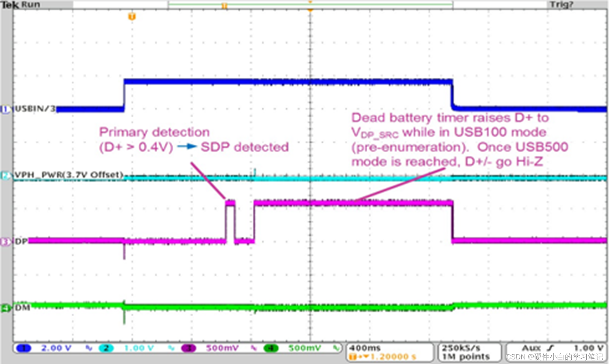Click the record overview bar at the top
Screen dimensions: 609x364
tap(310, 5)
